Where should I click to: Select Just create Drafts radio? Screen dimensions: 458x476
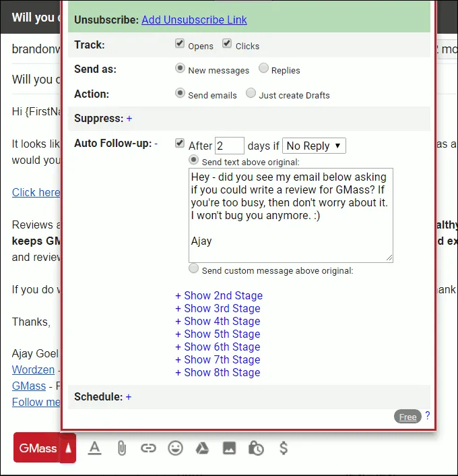[x=251, y=93]
